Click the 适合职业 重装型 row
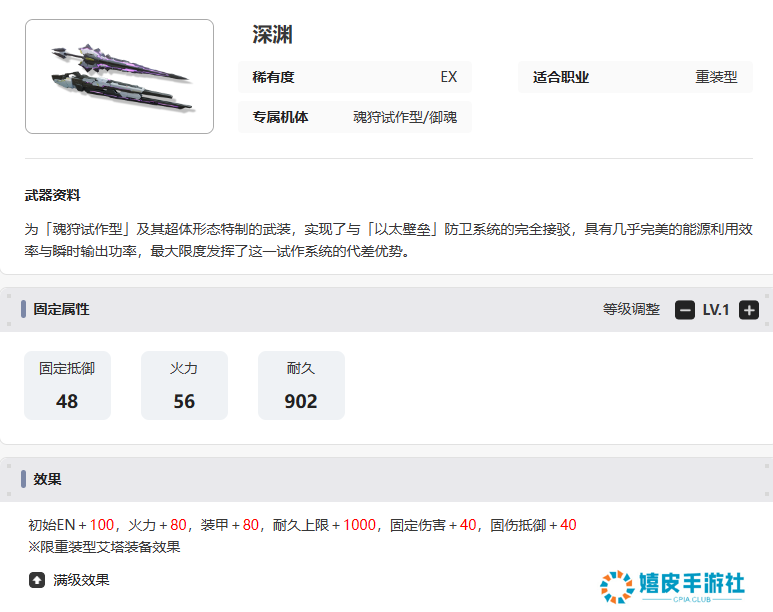The height and width of the screenshot is (612, 773). 635,77
